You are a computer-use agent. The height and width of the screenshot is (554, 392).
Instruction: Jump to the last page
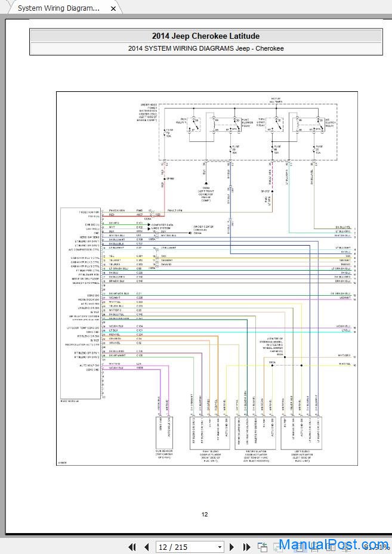click(246, 547)
